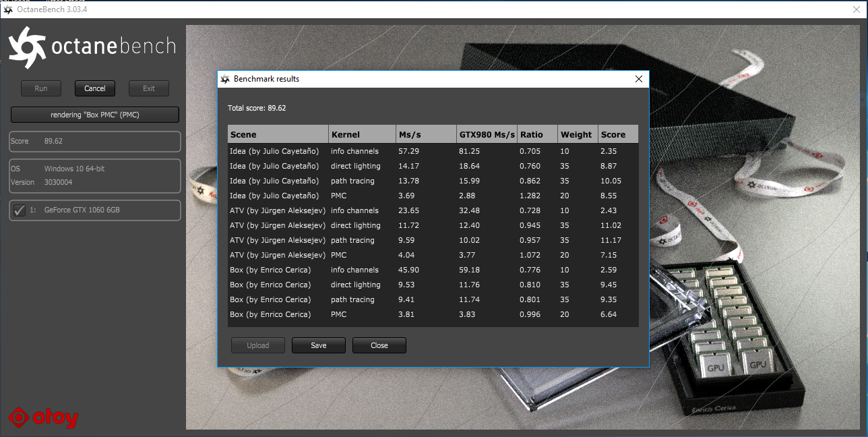Click the Ratio column header

(x=537, y=134)
